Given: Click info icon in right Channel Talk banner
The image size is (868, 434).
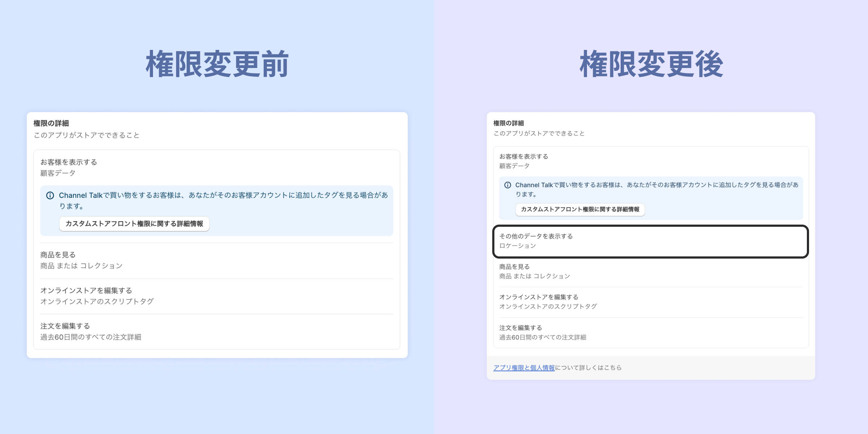Looking at the screenshot, I should tap(508, 185).
